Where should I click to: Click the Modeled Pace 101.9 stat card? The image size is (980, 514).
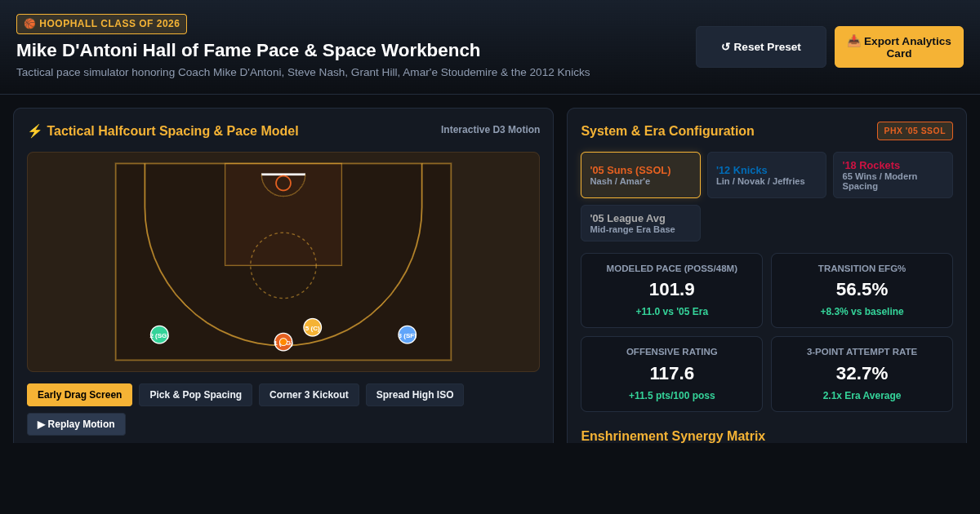pos(671,290)
